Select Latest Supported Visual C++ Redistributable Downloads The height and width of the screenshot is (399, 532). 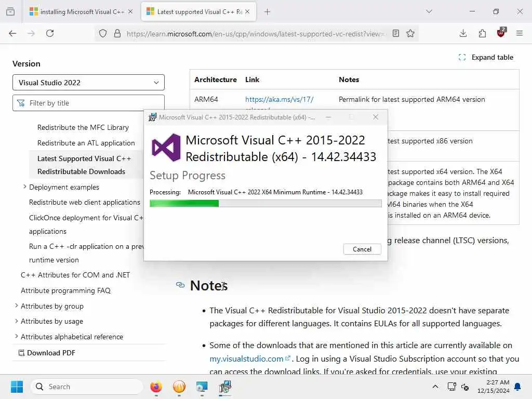point(84,165)
